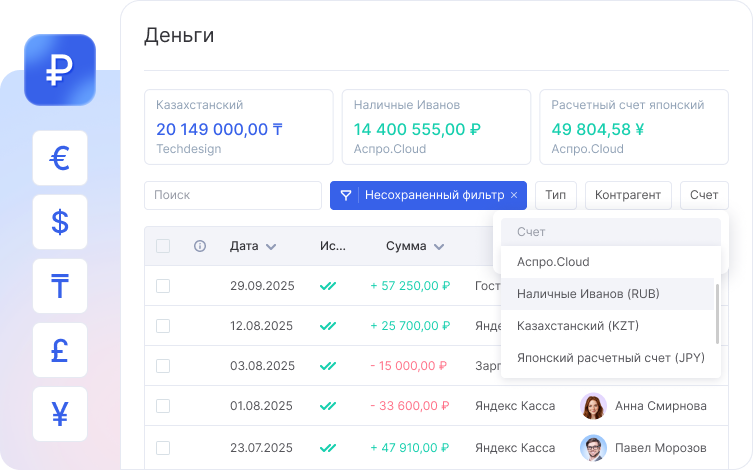Sort by Дата column chevron
This screenshot has height=470, width=753.
pos(271,246)
